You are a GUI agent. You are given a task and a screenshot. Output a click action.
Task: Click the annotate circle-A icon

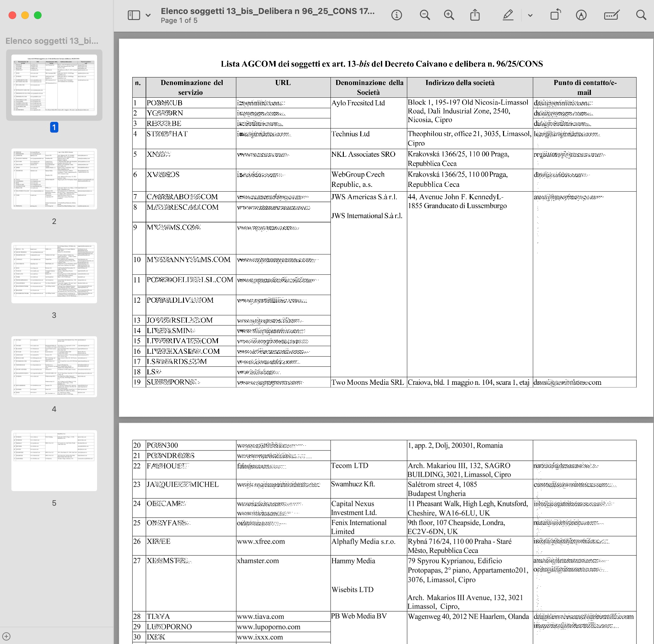[x=581, y=15]
